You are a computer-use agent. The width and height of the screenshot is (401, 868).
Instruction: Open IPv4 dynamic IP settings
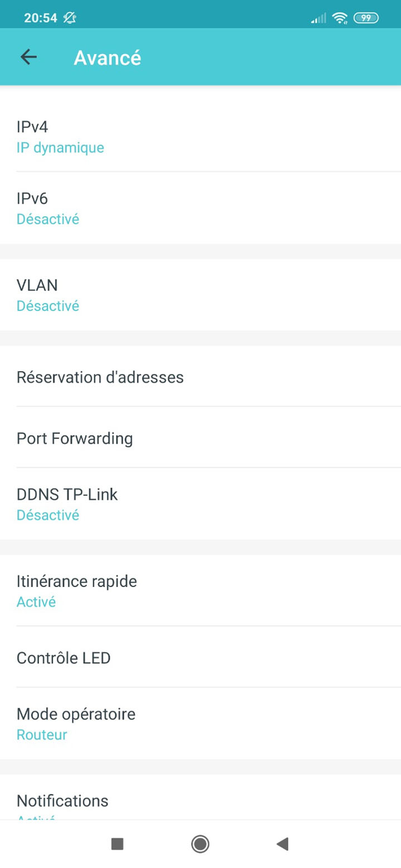click(x=200, y=136)
